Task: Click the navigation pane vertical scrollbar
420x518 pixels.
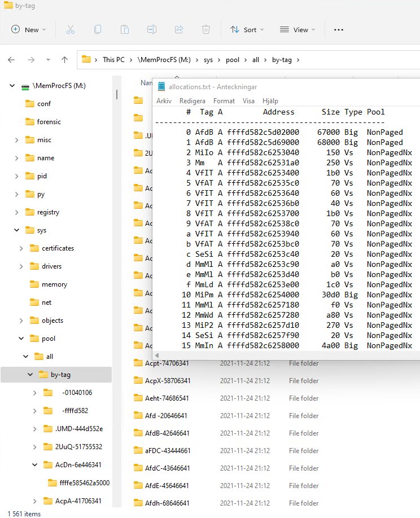Action: tap(117, 94)
